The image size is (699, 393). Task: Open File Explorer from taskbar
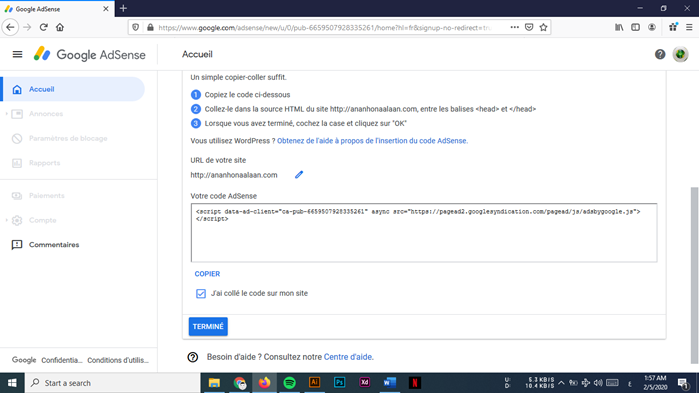[x=214, y=383]
